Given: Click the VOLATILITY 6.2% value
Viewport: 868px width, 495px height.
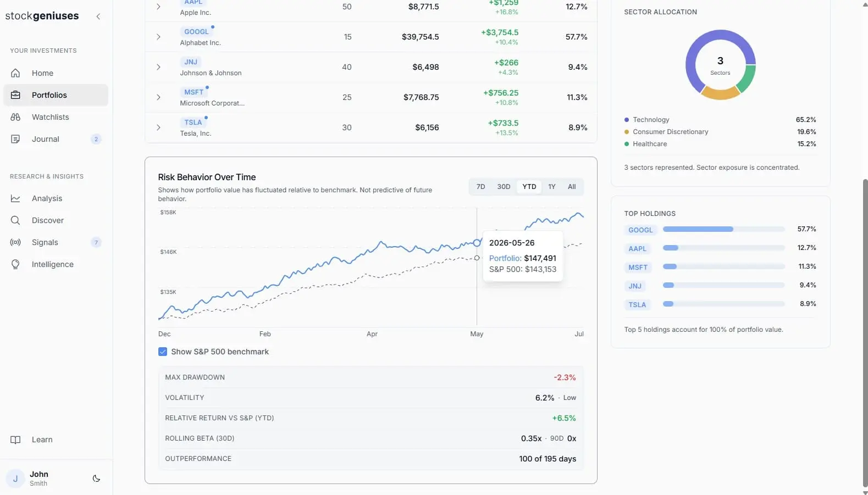Looking at the screenshot, I should [x=544, y=398].
